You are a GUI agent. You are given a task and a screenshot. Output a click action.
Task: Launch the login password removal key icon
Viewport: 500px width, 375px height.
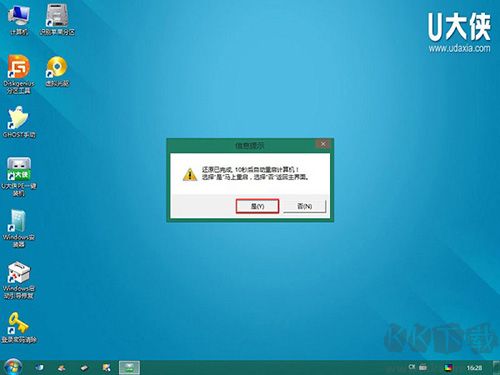point(19,327)
